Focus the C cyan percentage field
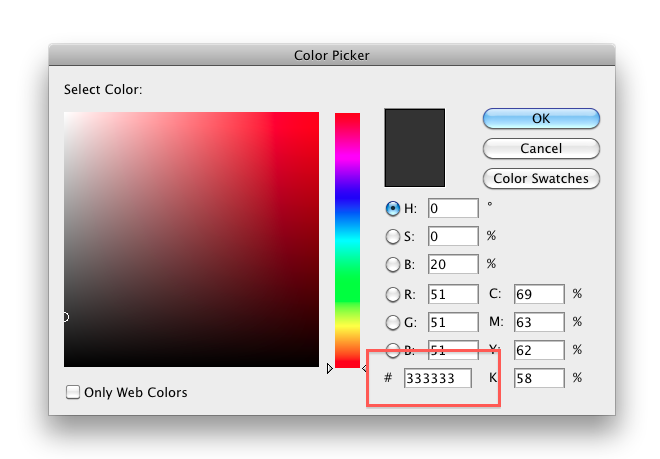The height and width of the screenshot is (459, 660). [x=539, y=294]
